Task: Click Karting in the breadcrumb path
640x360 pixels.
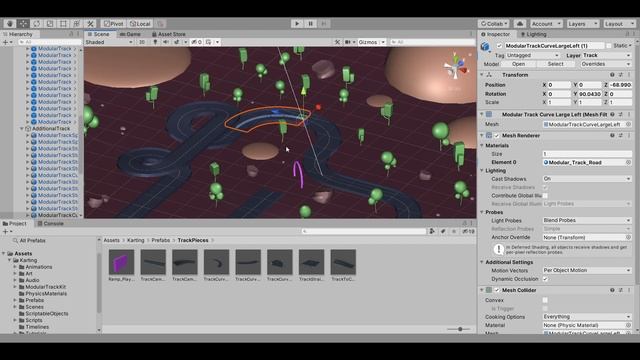Action: tap(136, 240)
